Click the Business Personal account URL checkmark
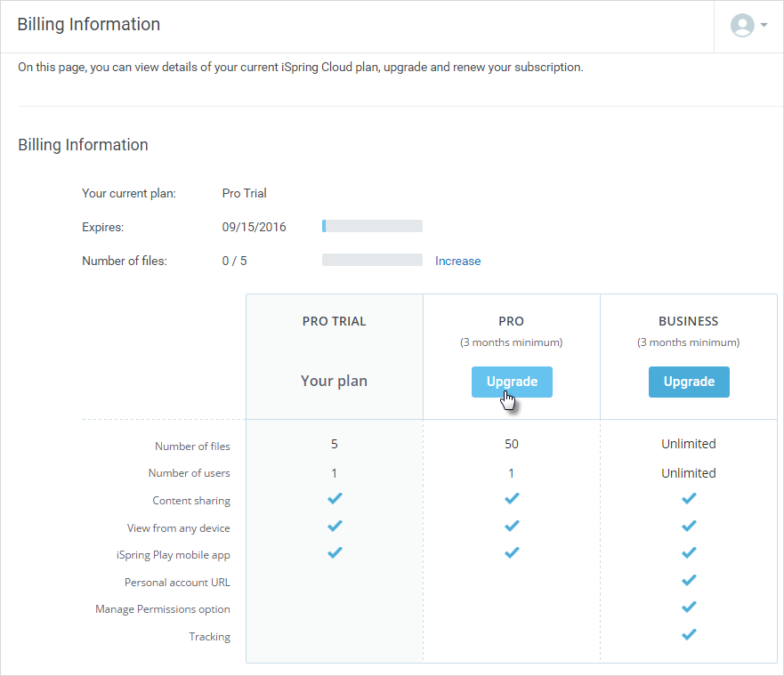 689,580
